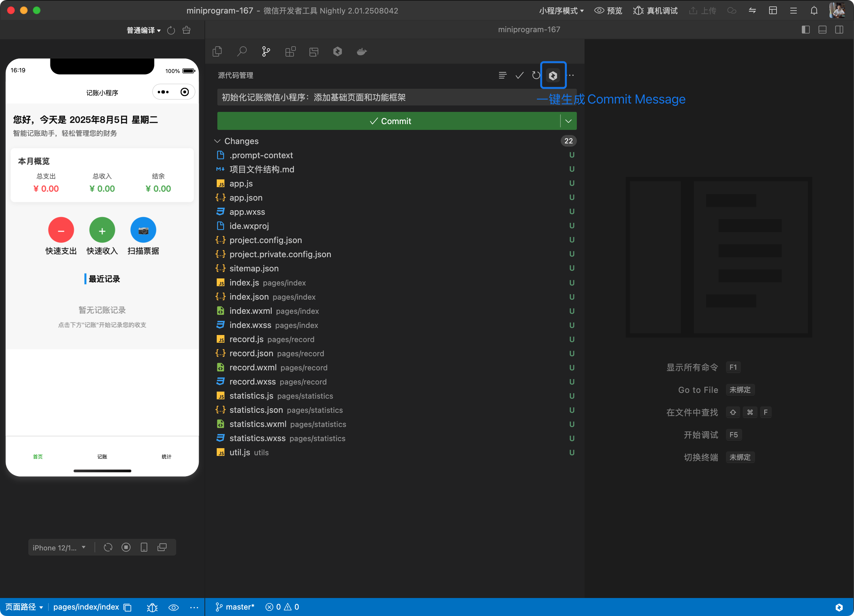Toggle the eye preview icon in status bar
854x616 pixels.
[x=173, y=607]
